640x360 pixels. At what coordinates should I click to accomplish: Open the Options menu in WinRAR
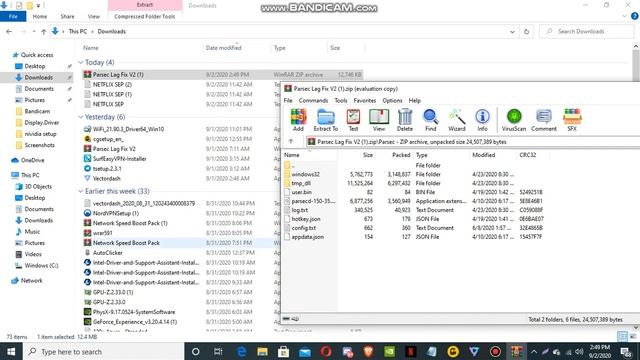(392, 100)
